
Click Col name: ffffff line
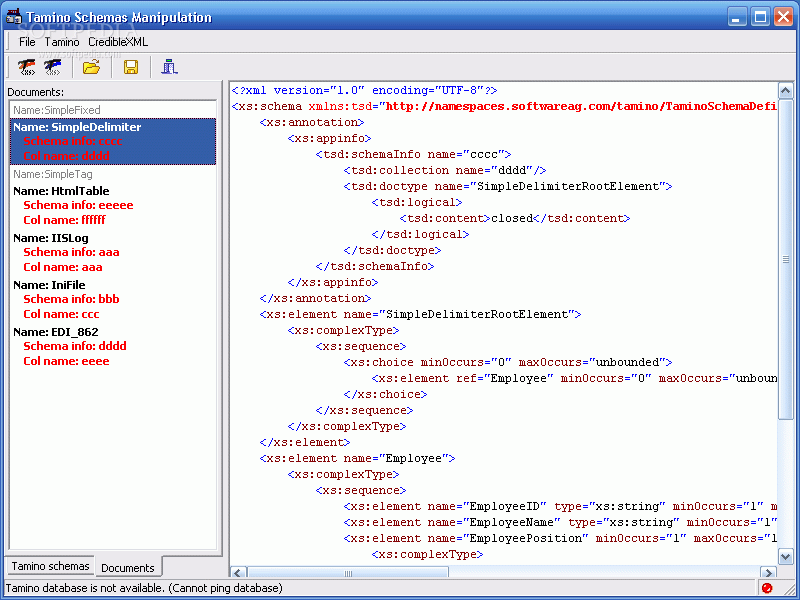click(64, 220)
